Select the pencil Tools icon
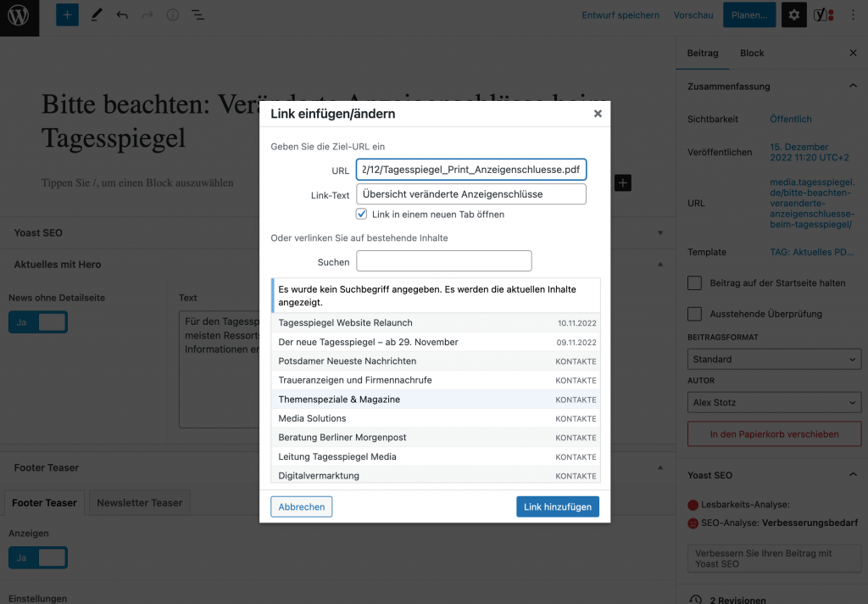The image size is (868, 604). click(x=97, y=15)
